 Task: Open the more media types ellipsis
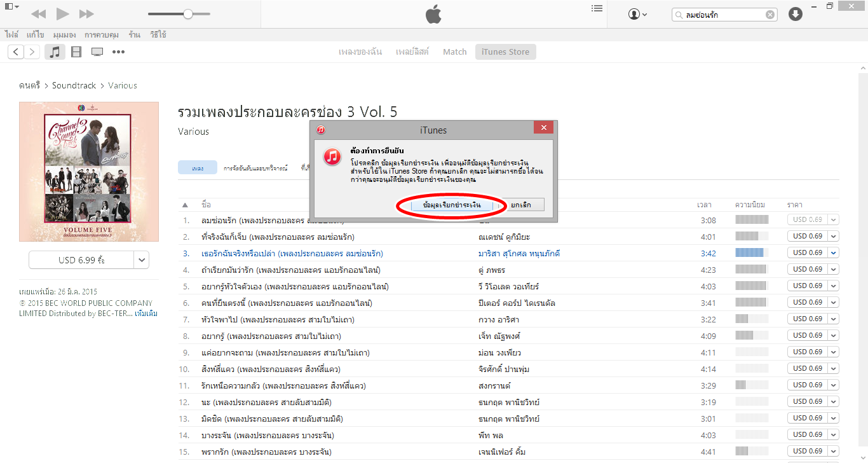coord(119,52)
